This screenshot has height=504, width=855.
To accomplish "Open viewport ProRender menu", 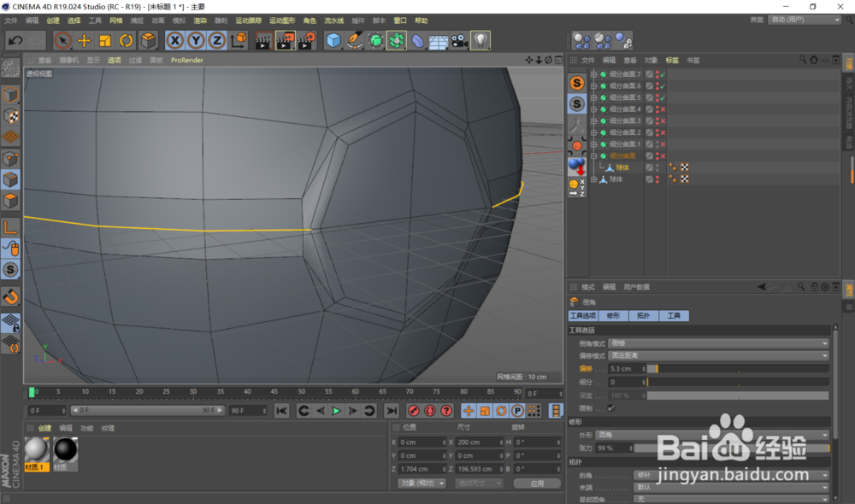I will (x=187, y=60).
